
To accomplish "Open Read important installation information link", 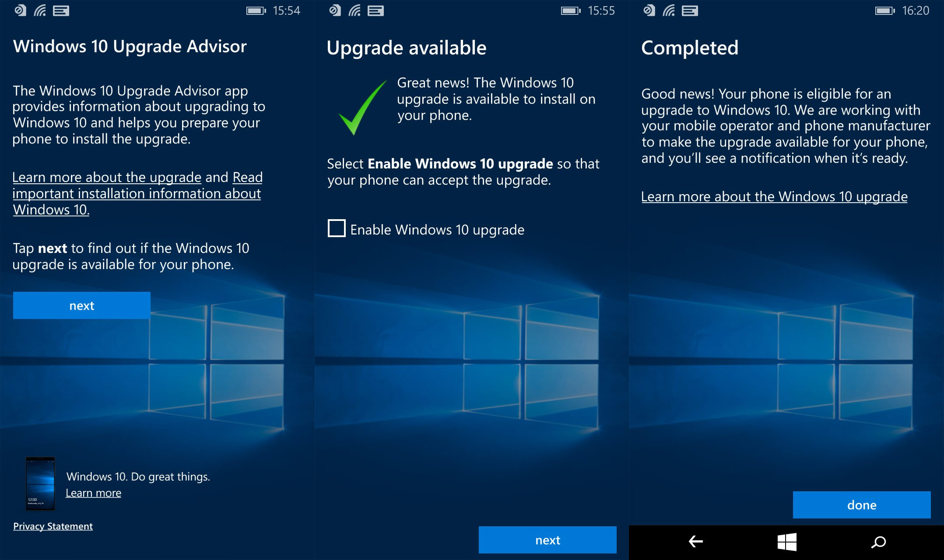I will coord(137,194).
